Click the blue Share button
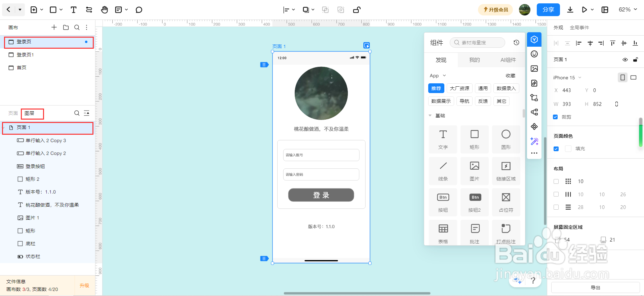 548,10
